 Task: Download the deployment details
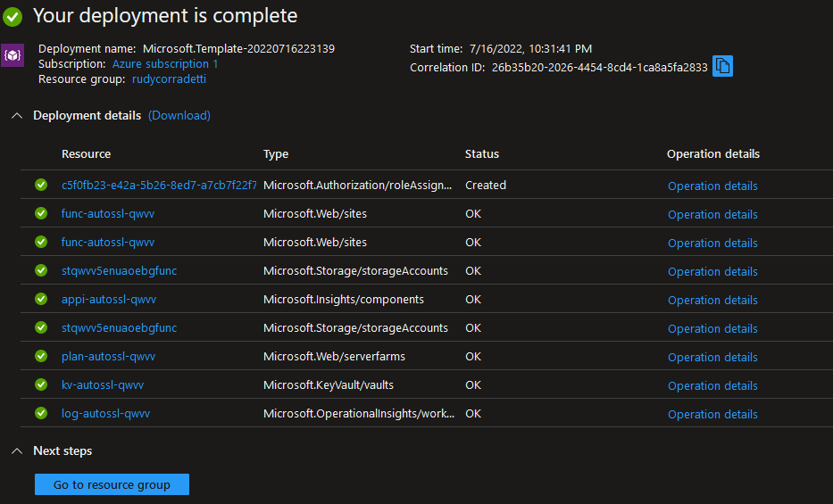[x=179, y=116]
